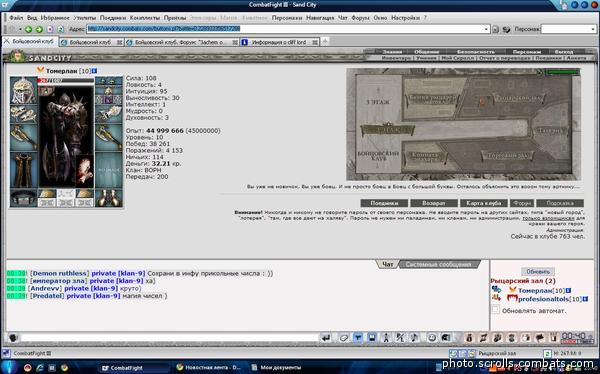Click the profesionaltols player name link
The height and width of the screenshot is (374, 600).
[x=543, y=299]
